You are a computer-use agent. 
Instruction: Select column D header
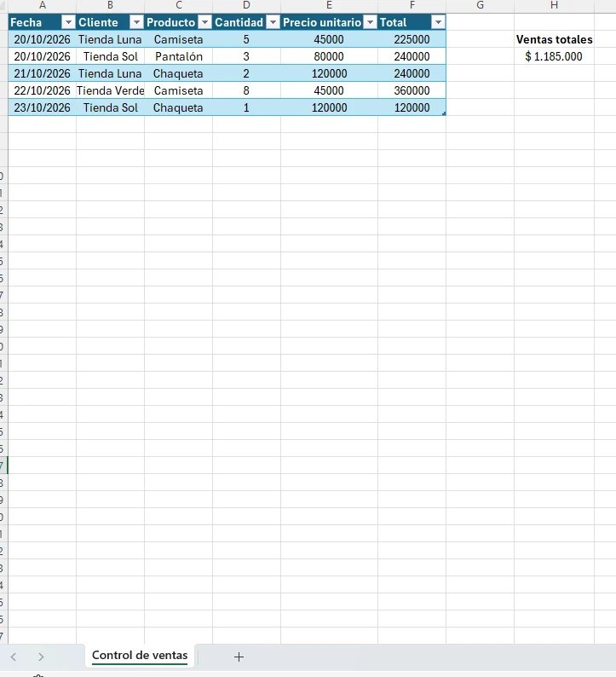247,5
